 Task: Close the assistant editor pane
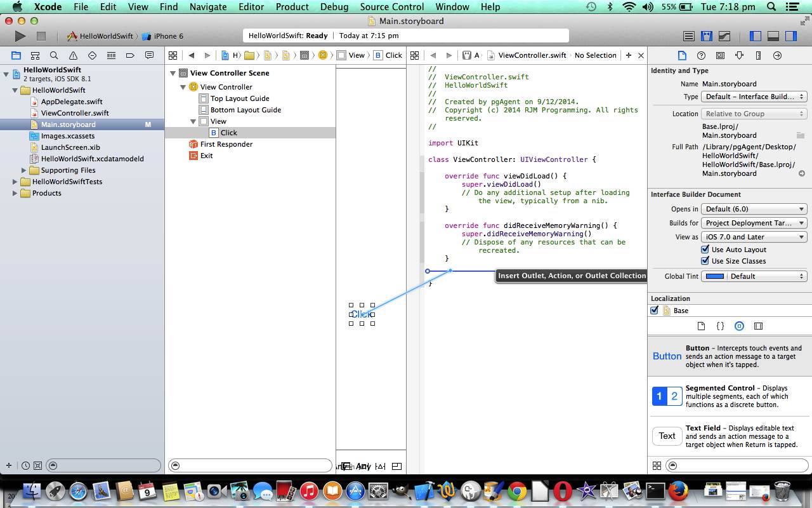641,55
